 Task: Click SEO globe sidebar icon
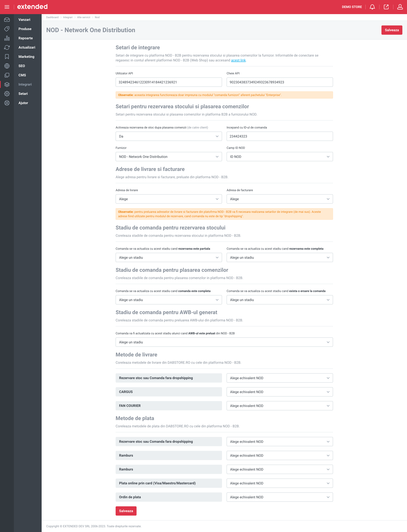click(7, 66)
